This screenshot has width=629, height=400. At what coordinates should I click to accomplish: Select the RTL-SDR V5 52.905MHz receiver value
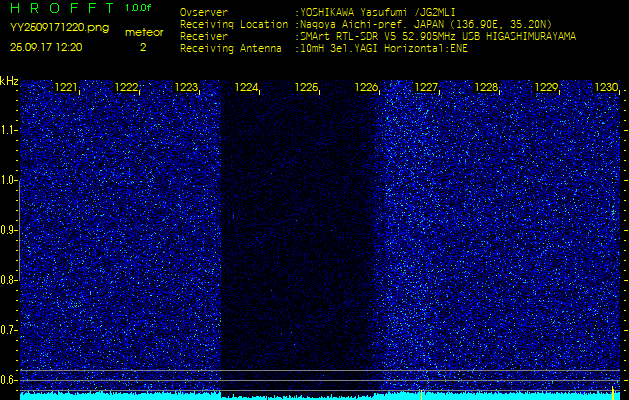tap(438, 37)
